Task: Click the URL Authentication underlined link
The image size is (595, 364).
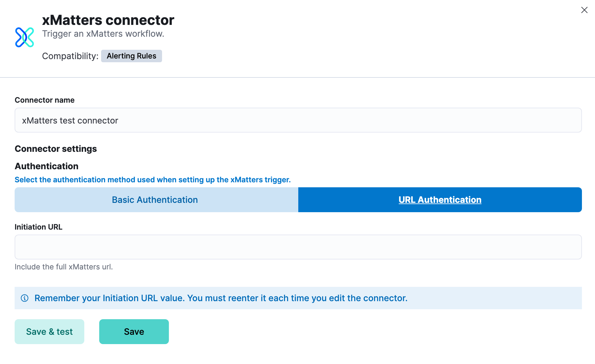Action: coord(439,199)
